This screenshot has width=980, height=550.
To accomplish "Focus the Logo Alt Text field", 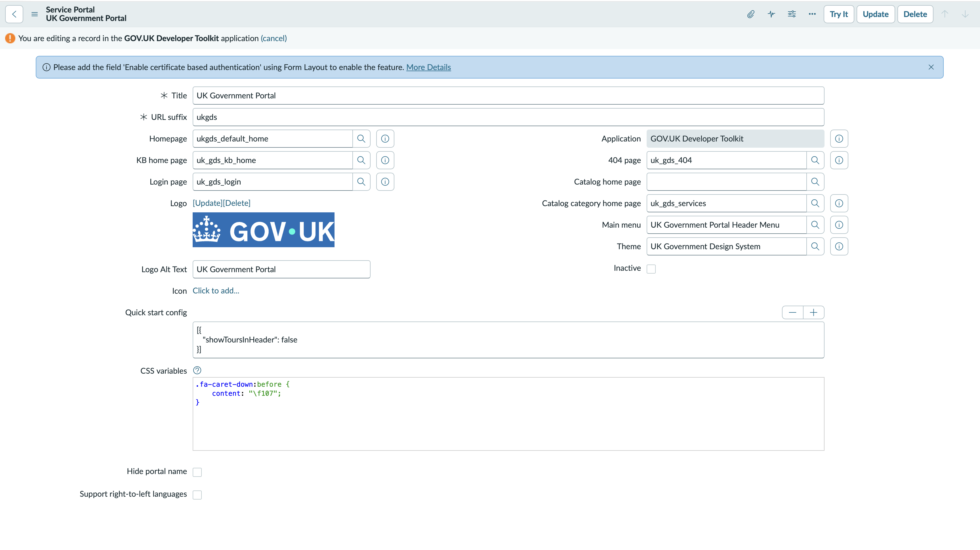I will tap(281, 270).
